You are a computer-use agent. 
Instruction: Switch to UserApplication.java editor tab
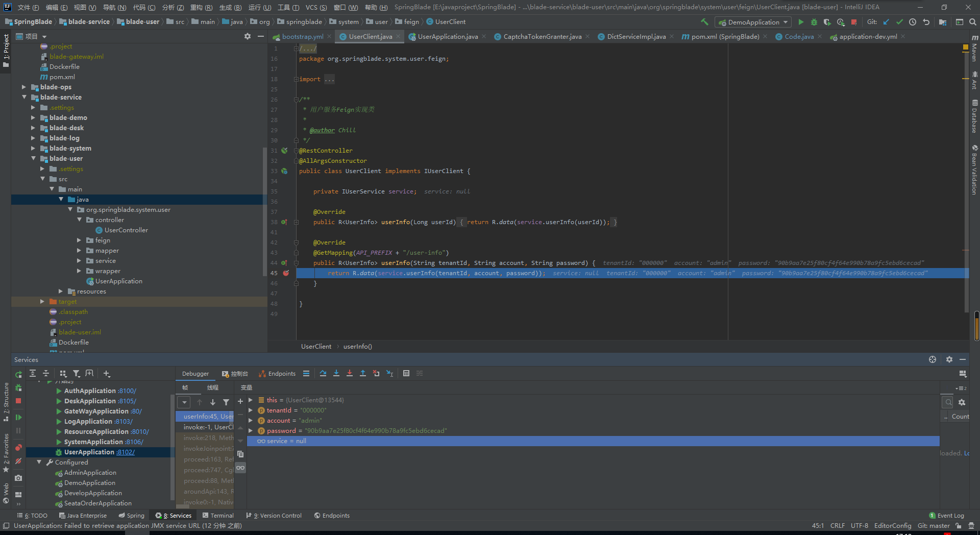pos(448,36)
